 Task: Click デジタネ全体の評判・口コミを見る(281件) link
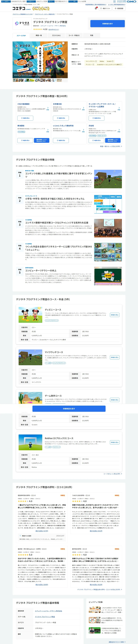point(100,589)
